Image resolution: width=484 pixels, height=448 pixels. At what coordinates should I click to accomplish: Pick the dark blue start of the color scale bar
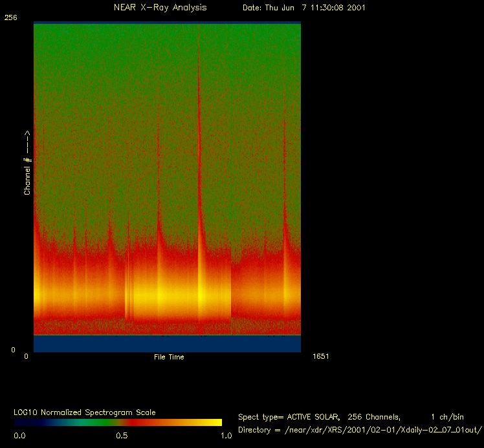pyautogui.click(x=23, y=422)
